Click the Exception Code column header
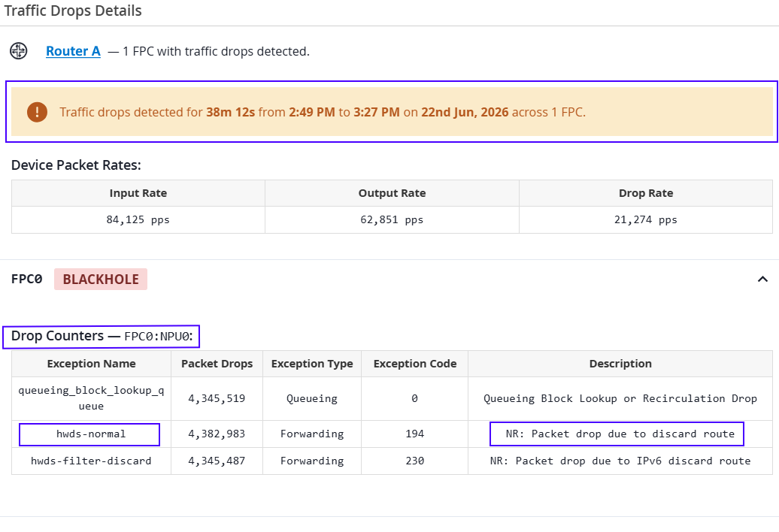Screen dimensions: 779x532 [415, 364]
